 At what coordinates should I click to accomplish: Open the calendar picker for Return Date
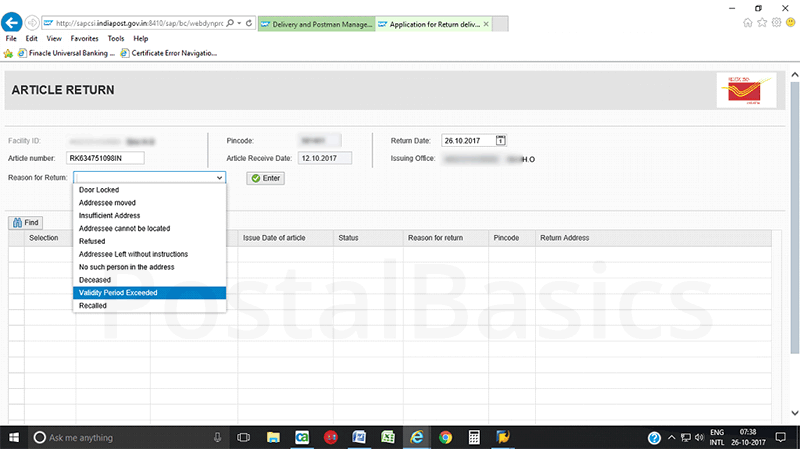point(501,141)
